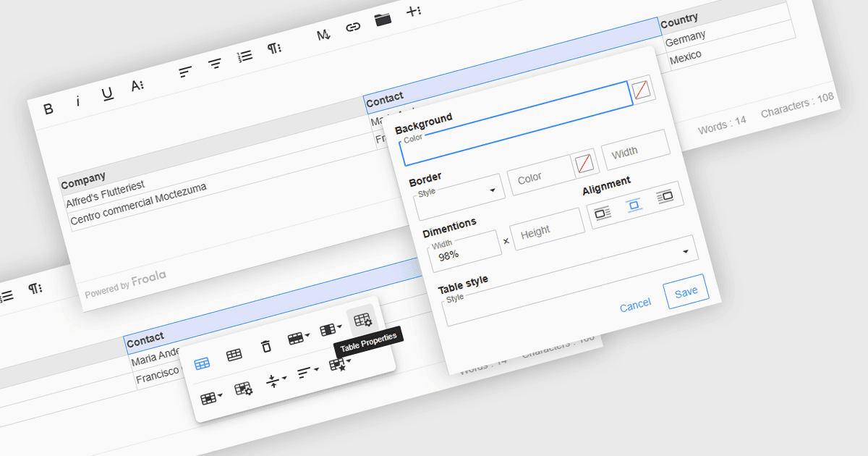868x456 pixels.
Task: Align text center in the top toolbar
Action: click(215, 64)
